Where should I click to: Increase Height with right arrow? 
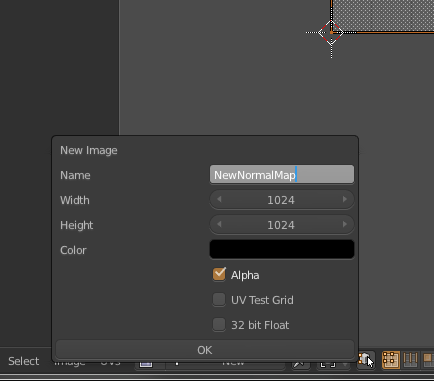[345, 224]
